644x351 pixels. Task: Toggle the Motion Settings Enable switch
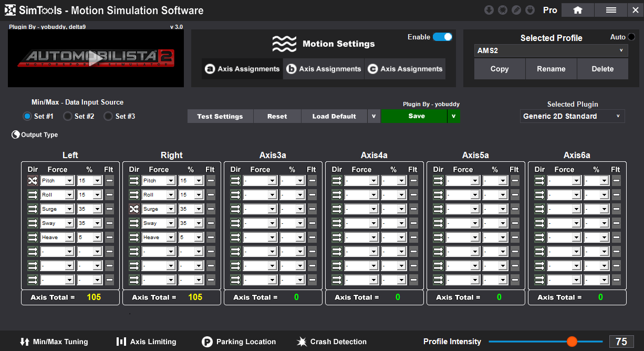click(442, 37)
